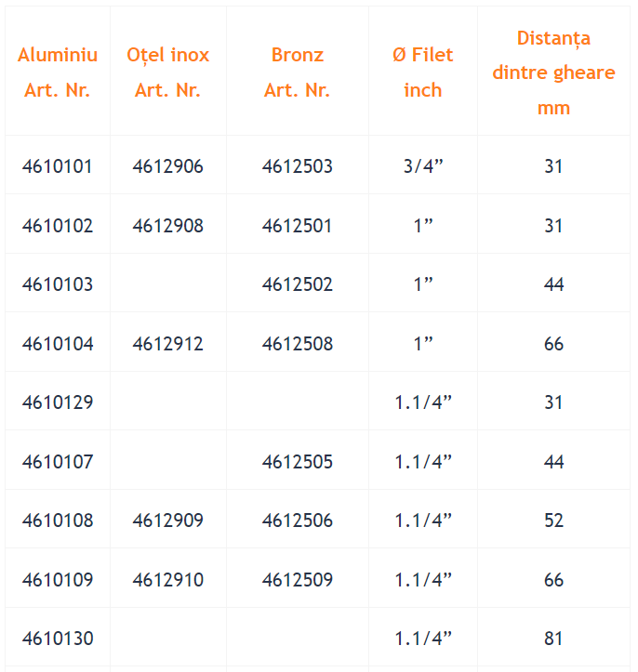Viewport: 638px width, 672px height.
Task: Select the Ø Filet inch header
Action: click(423, 72)
